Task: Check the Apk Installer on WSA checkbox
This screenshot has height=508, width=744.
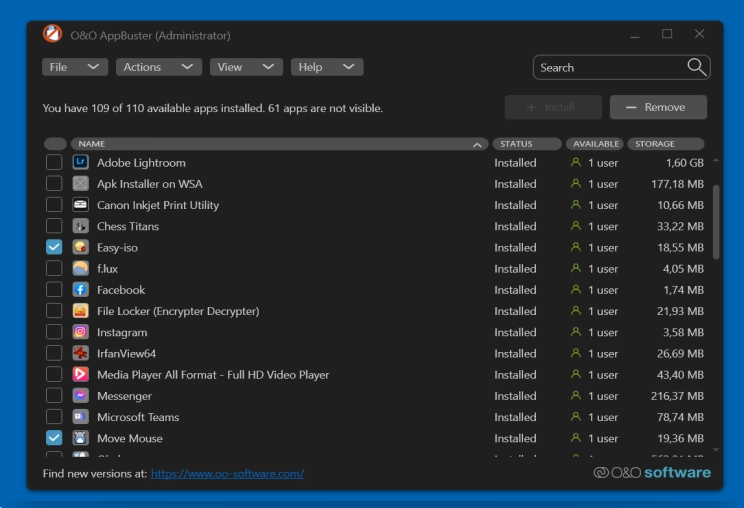Action: click(x=54, y=184)
